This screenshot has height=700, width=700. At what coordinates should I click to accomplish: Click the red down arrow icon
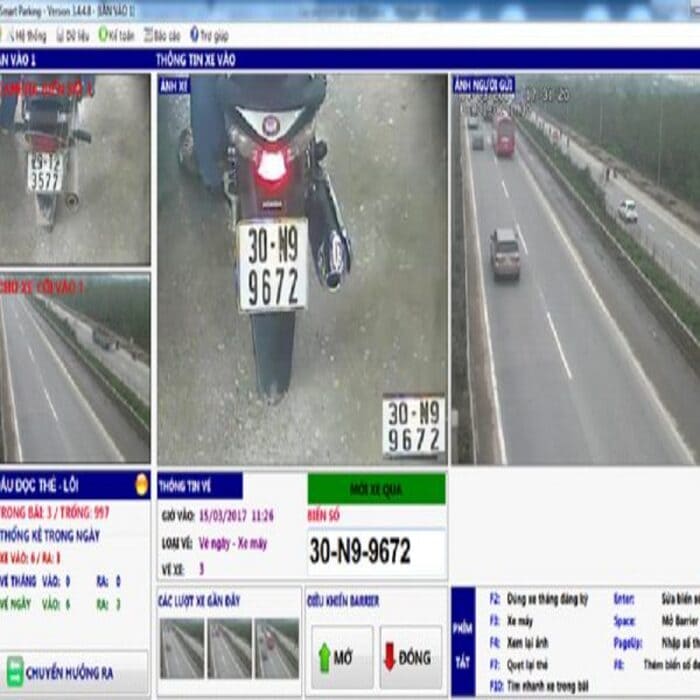coord(390,657)
